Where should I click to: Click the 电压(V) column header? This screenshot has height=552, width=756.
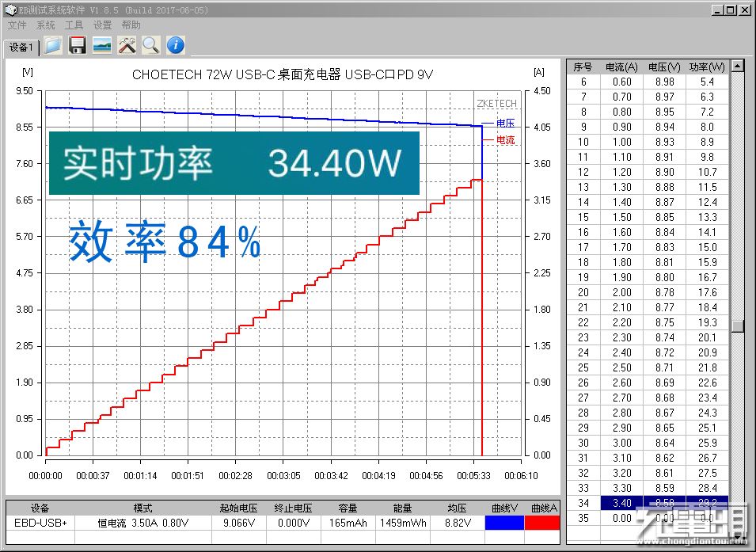(x=664, y=67)
